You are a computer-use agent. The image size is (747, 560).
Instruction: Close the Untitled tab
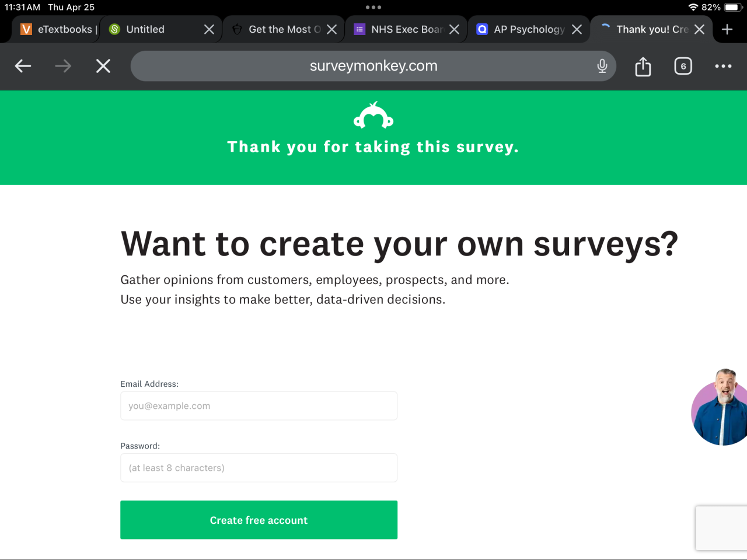click(209, 29)
